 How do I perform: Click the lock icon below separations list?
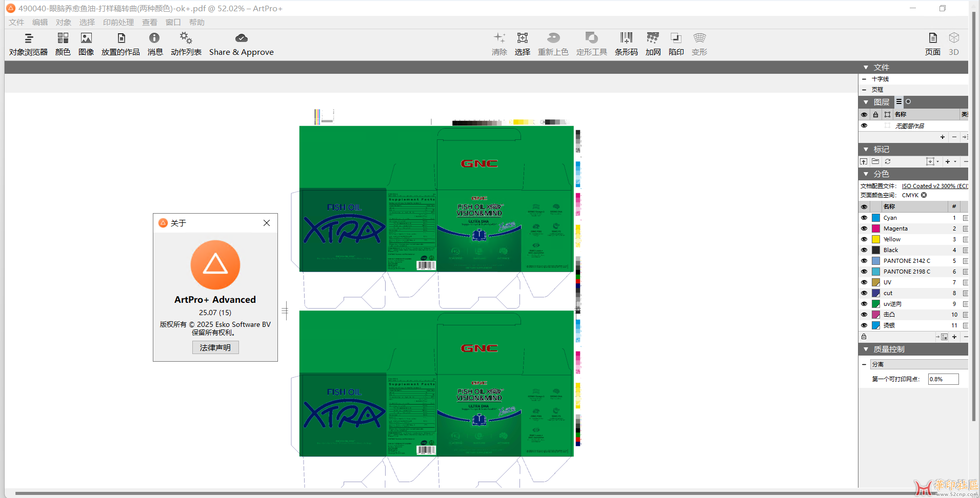point(864,337)
